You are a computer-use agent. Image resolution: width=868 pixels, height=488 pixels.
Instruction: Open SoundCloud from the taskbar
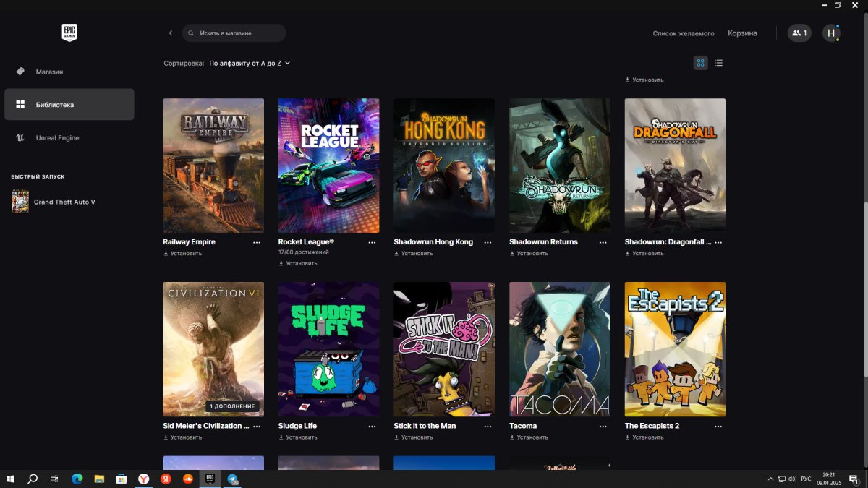[187, 479]
